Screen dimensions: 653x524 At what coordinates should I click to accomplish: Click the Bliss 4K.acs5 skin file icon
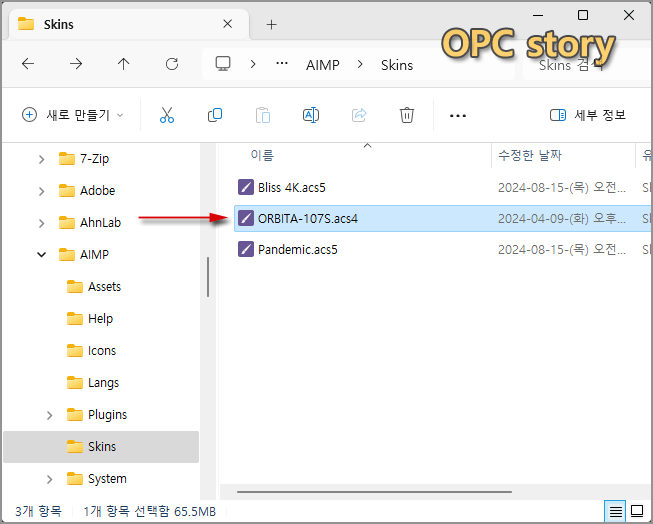(x=246, y=187)
